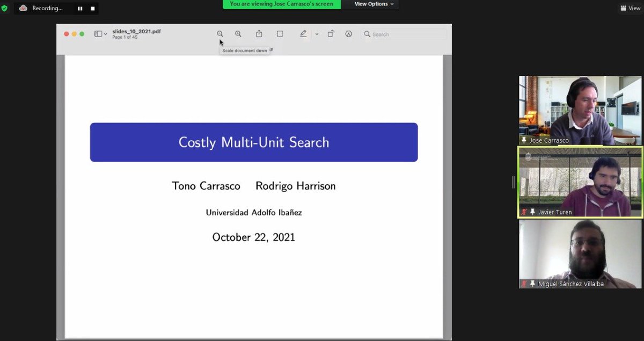The width and height of the screenshot is (644, 341).
Task: Click the author name Rodrigo Harrison
Action: (x=296, y=186)
